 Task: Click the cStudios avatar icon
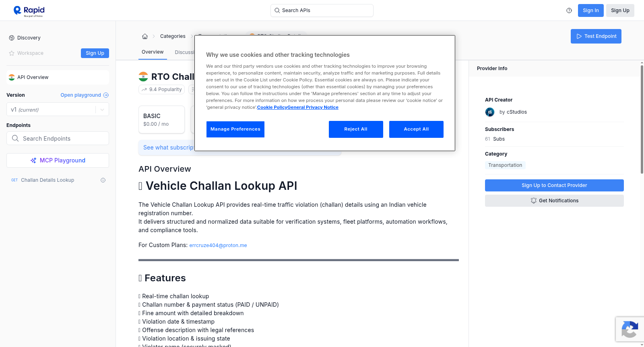point(490,112)
